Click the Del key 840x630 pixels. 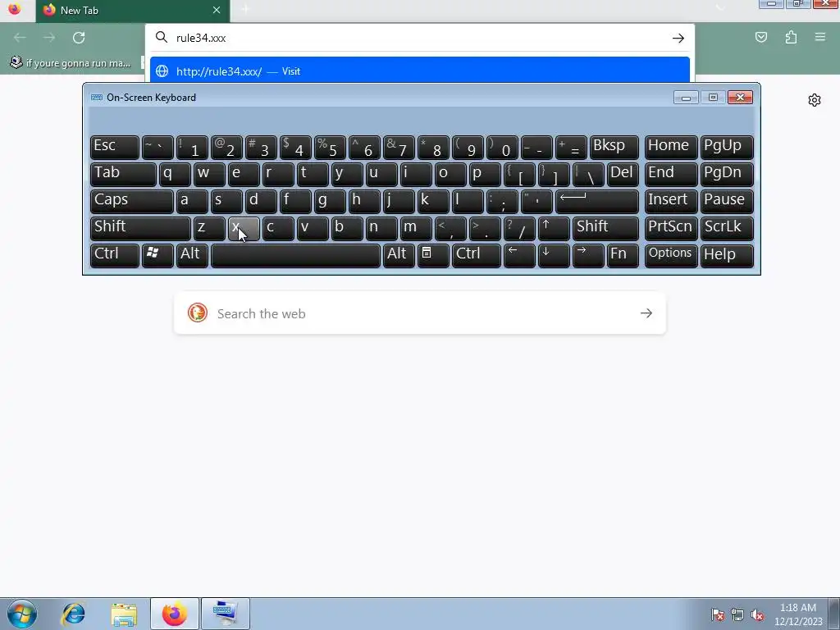623,174
